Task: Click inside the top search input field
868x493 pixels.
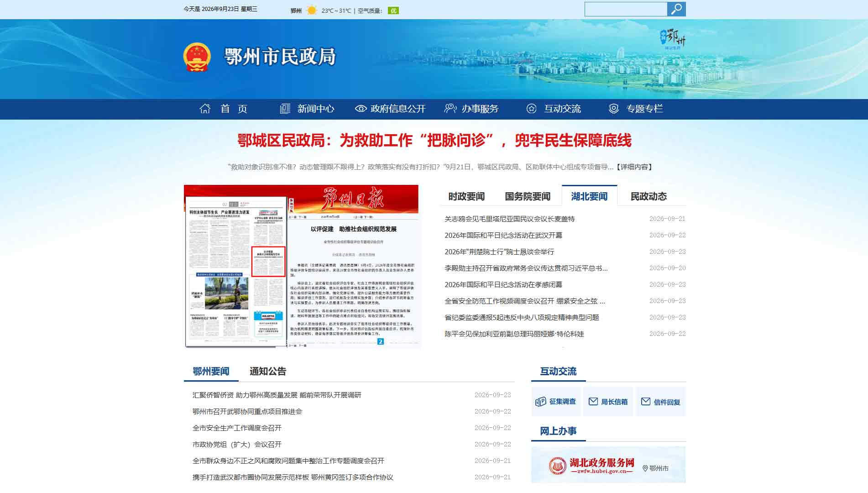Action: click(x=626, y=9)
